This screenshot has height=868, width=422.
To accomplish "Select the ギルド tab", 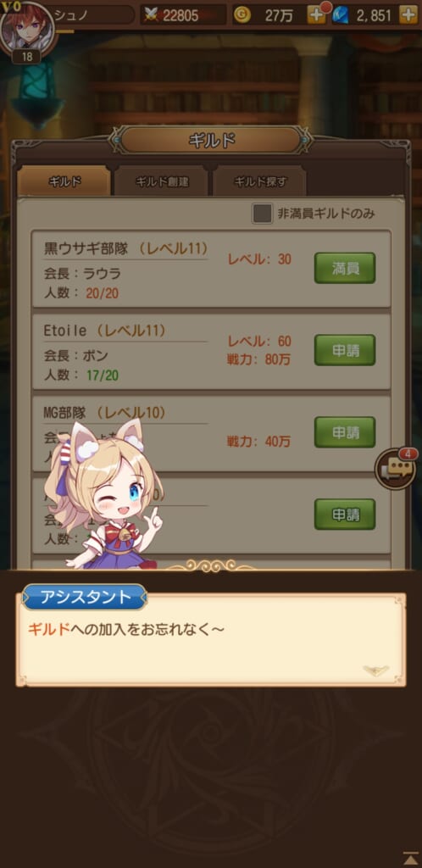I will point(64,182).
